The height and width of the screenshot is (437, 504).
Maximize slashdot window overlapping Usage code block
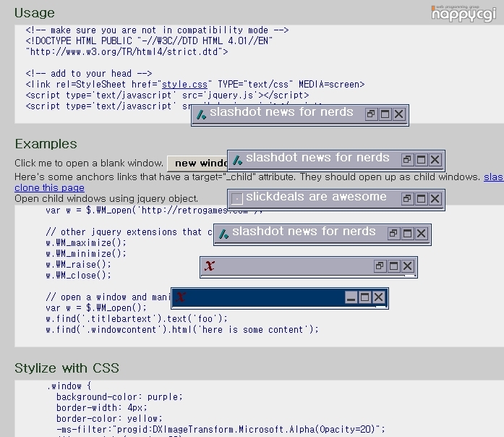click(385, 114)
